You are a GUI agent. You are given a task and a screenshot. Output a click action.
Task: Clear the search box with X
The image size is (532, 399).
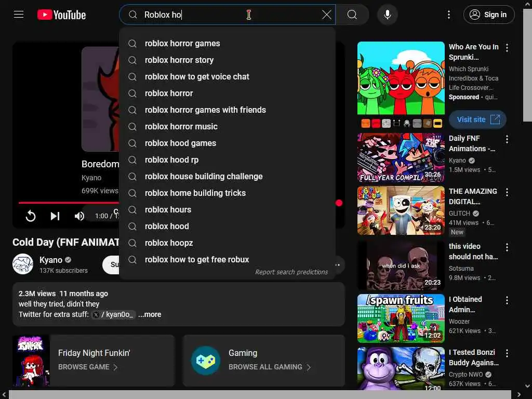(326, 15)
